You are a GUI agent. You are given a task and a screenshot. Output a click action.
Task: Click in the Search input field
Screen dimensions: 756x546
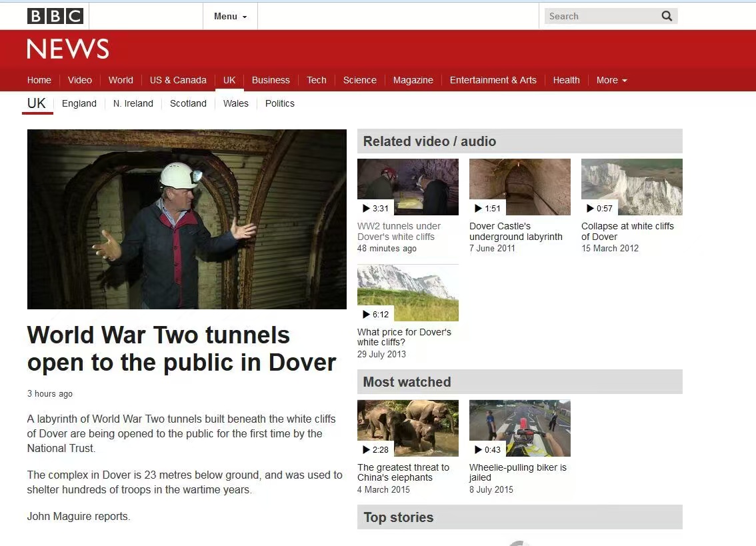coord(600,16)
